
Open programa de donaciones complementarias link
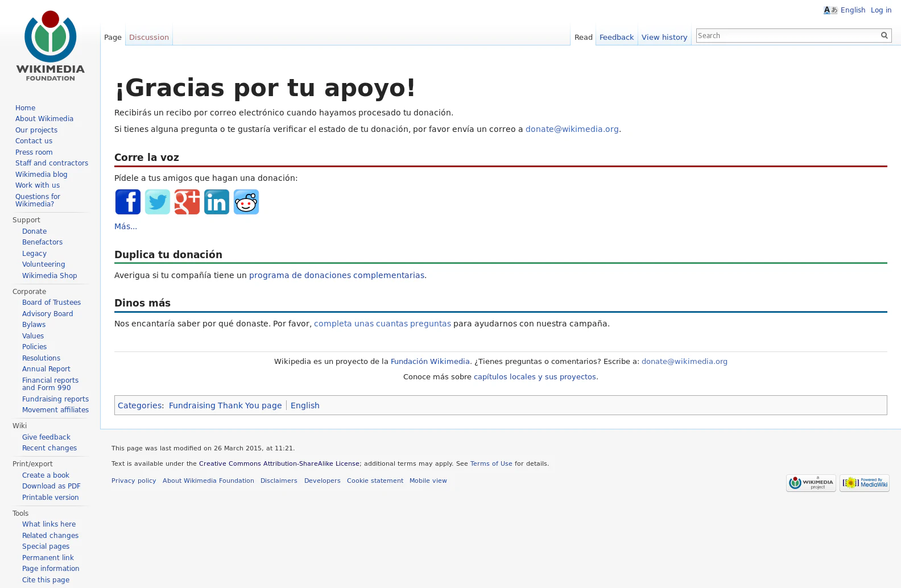tap(336, 275)
